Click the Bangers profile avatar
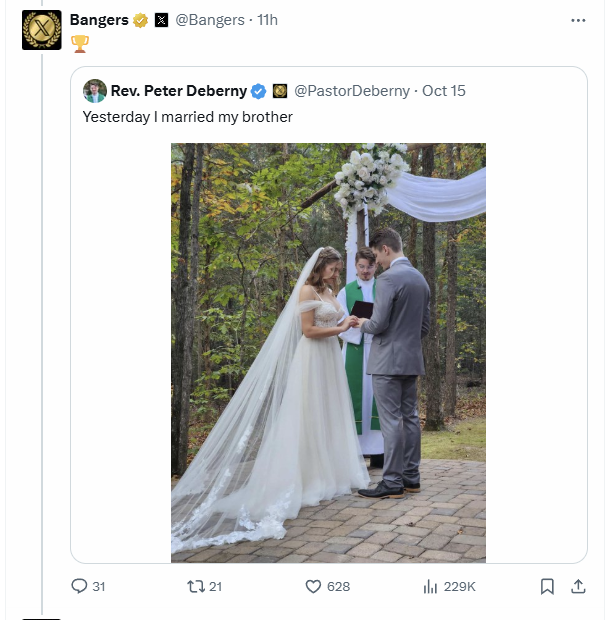This screenshot has height=620, width=605. 41,30
